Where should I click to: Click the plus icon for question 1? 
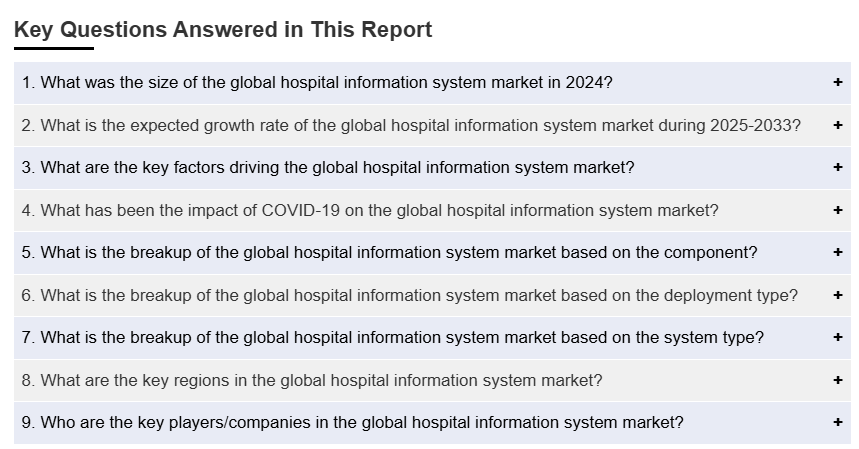click(837, 83)
